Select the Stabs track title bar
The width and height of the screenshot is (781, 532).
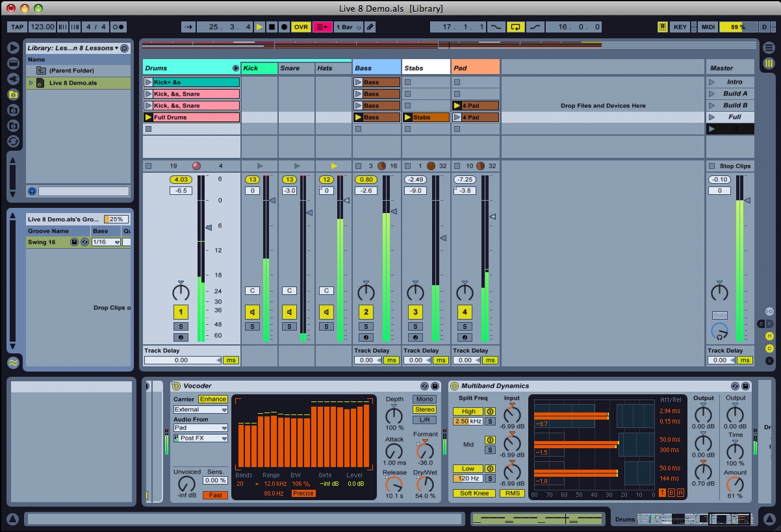[426, 68]
